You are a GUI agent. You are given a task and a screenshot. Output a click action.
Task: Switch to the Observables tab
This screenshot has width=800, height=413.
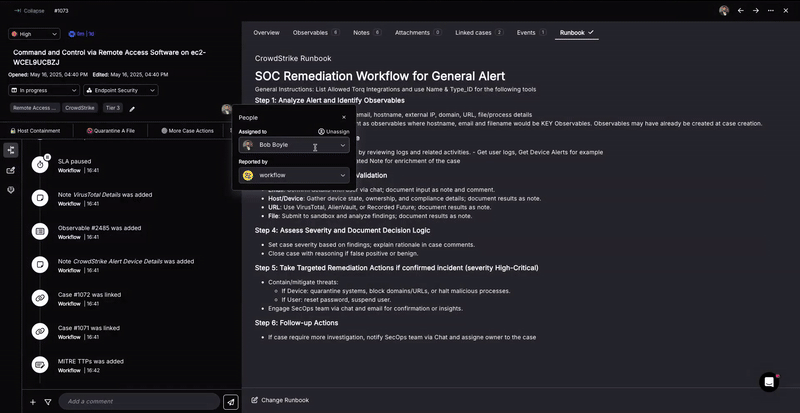click(x=315, y=32)
